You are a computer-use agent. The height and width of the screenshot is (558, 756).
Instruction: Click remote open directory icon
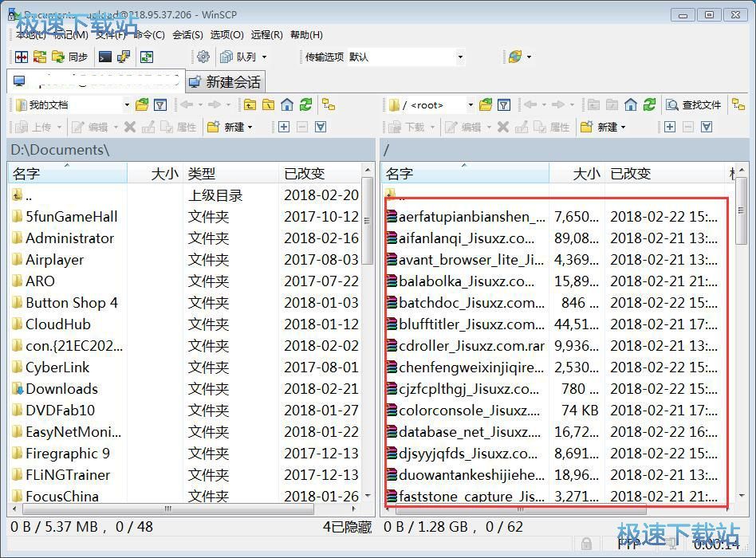pyautogui.click(x=486, y=104)
